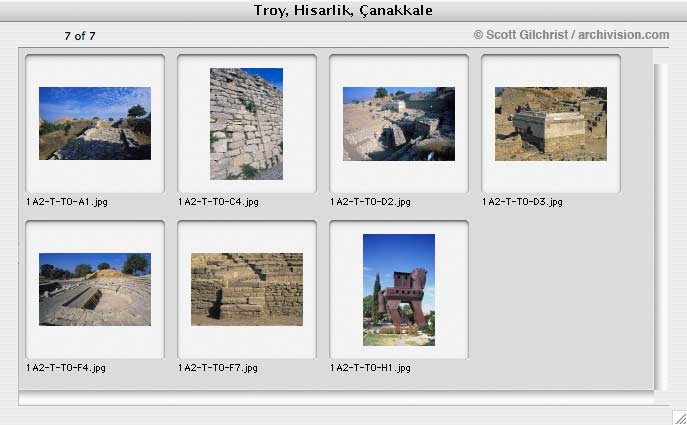Select file name 1A2-T-TO-H1.jpg
Image resolution: width=687 pixels, height=425 pixels.
370,368
